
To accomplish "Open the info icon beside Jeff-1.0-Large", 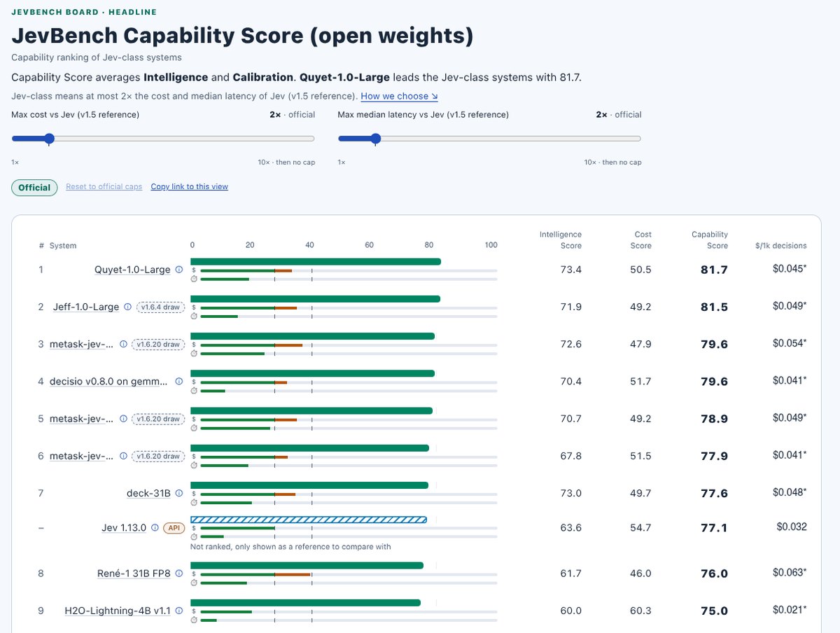I will coord(127,307).
